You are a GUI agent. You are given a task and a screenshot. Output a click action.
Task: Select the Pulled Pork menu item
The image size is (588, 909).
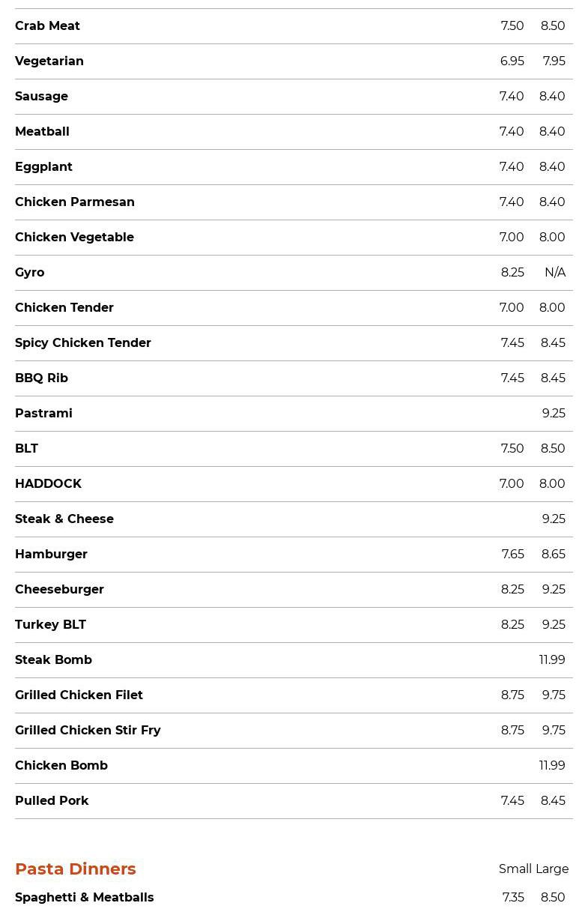click(x=52, y=801)
